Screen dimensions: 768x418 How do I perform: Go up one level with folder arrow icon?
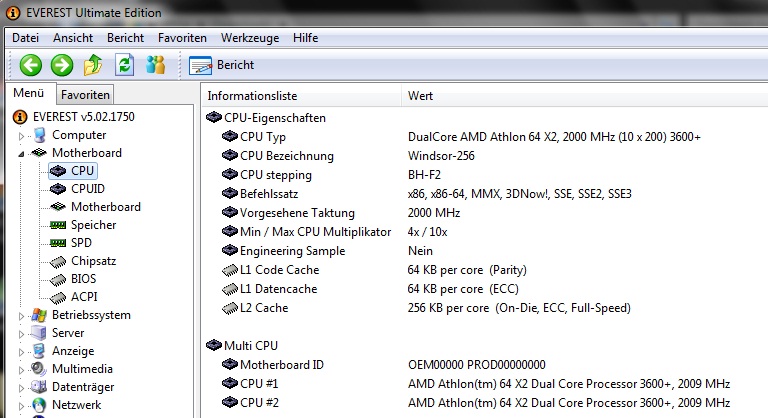(x=93, y=65)
